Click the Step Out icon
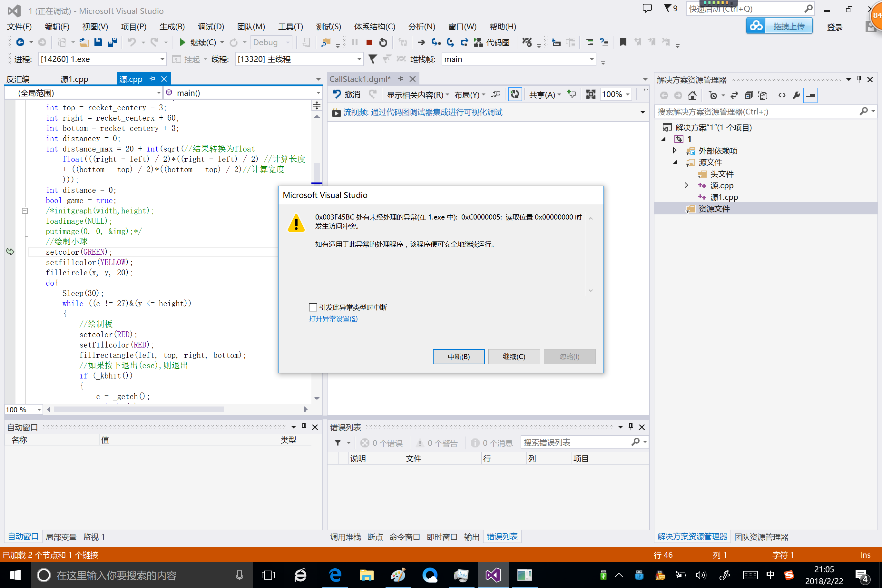Image resolution: width=882 pixels, height=588 pixels. [464, 42]
